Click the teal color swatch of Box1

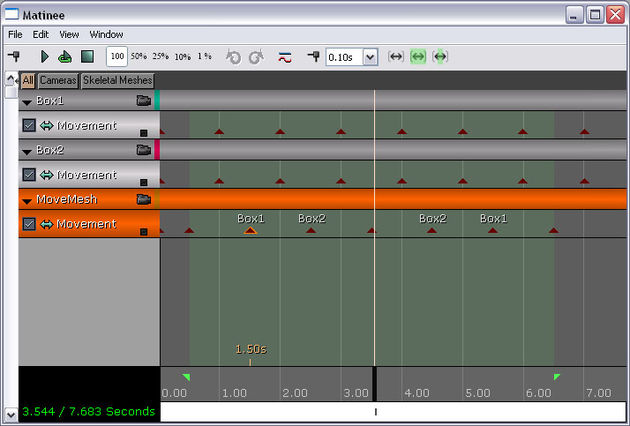coord(157,100)
